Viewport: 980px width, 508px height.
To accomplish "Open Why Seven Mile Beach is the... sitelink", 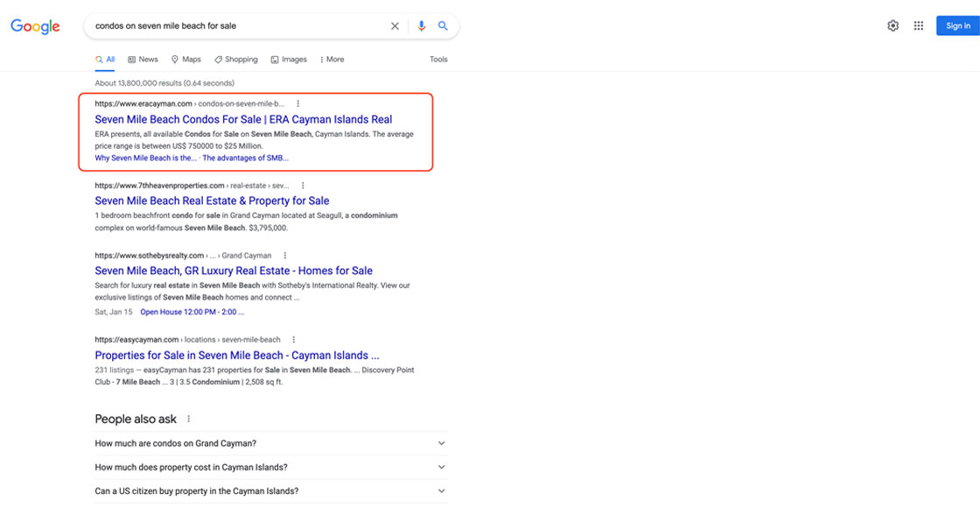I will point(145,159).
